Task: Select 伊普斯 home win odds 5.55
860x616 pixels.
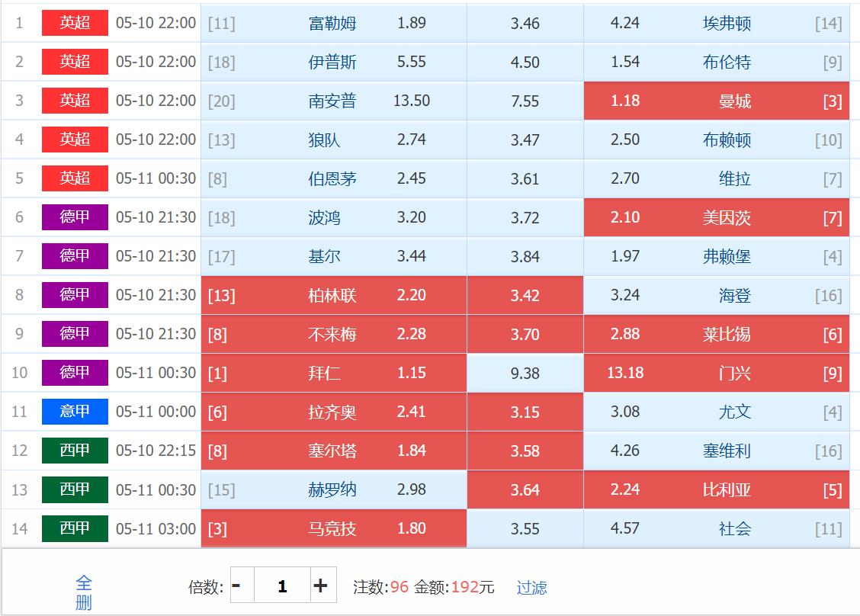Action: 333,62
